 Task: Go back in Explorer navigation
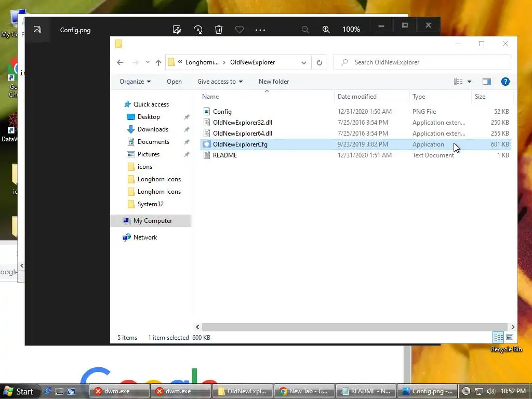(120, 62)
